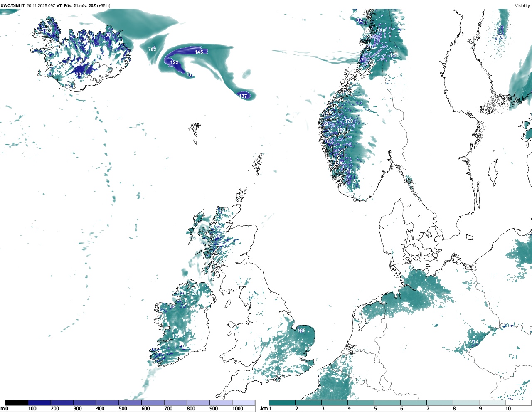The height and width of the screenshot is (412, 532).
Task: Click the '214' value over central Europe
Action: 474,342
